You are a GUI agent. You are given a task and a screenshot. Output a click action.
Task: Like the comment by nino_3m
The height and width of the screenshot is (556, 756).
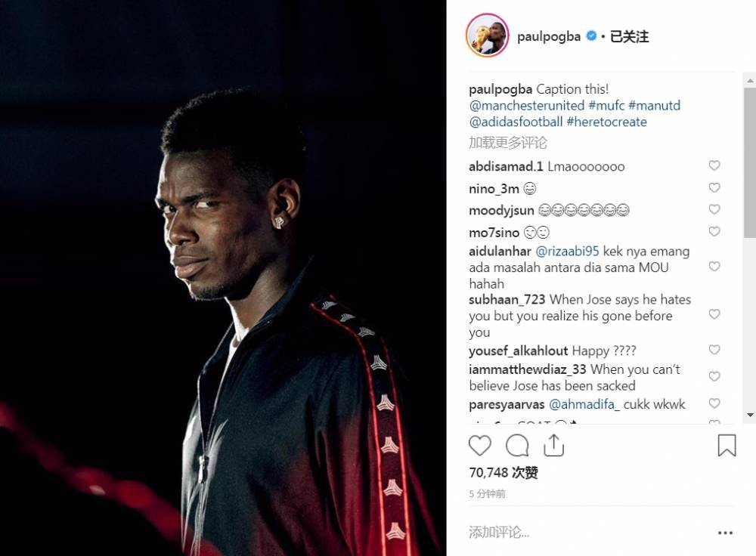pyautogui.click(x=714, y=187)
